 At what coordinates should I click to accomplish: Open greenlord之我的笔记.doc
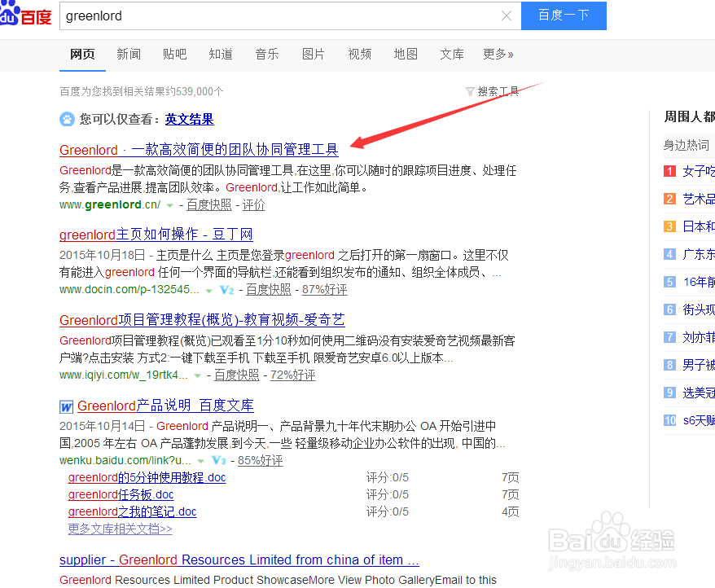tap(132, 511)
